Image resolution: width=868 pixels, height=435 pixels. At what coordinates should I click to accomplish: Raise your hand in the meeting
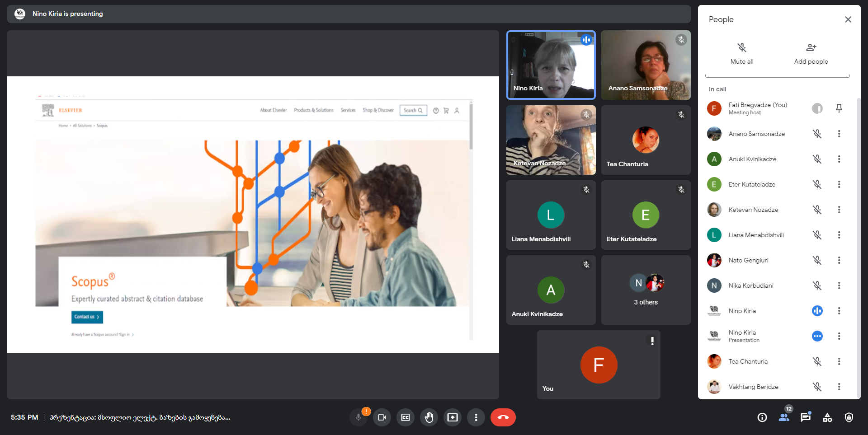coord(429,417)
